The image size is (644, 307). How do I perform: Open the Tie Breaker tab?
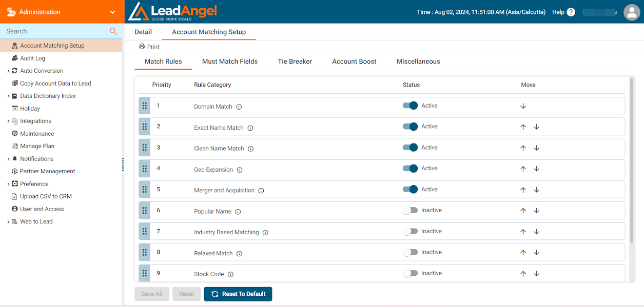(x=295, y=62)
